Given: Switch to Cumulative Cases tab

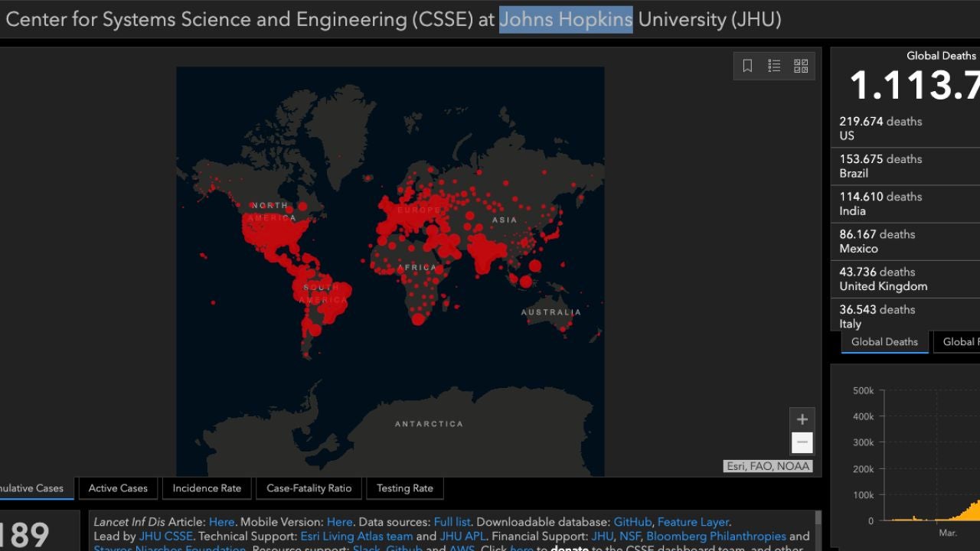Looking at the screenshot, I should click(37, 488).
